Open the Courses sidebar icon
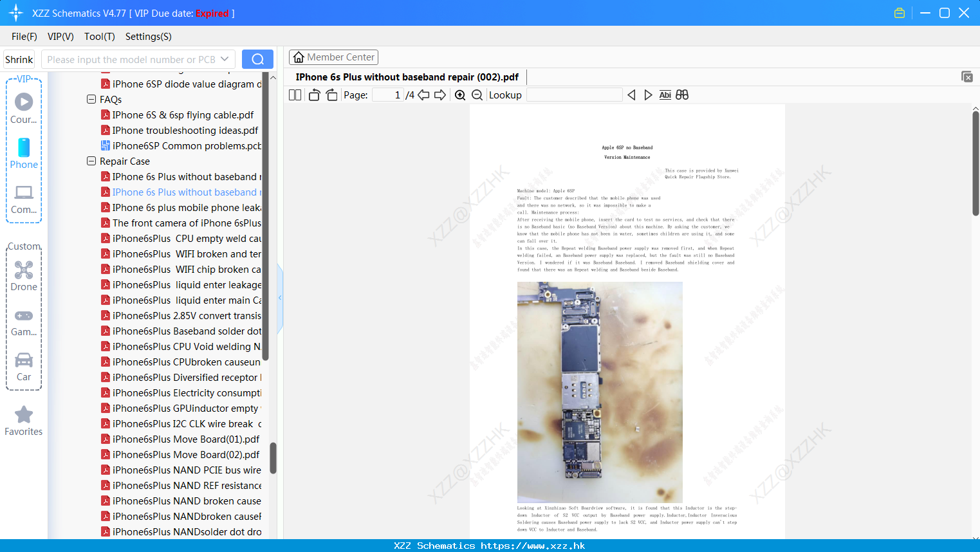This screenshot has height=552, width=980. tap(24, 108)
